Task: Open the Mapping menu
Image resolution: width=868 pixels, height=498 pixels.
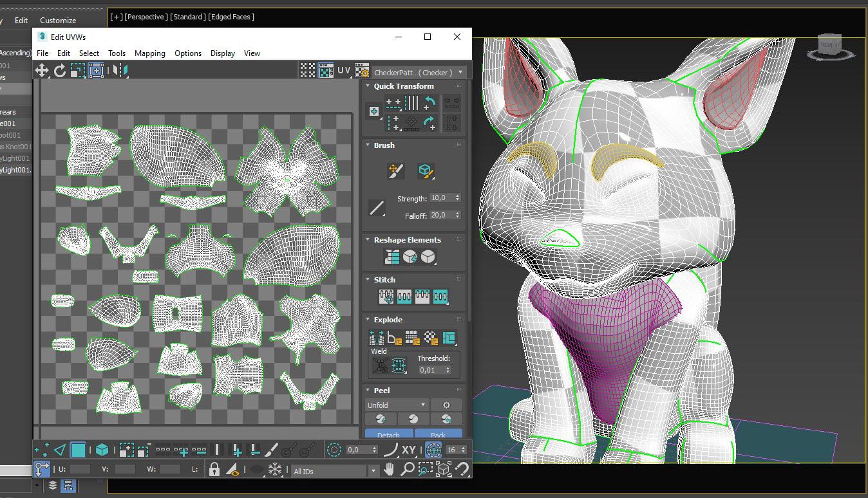Action: (149, 53)
